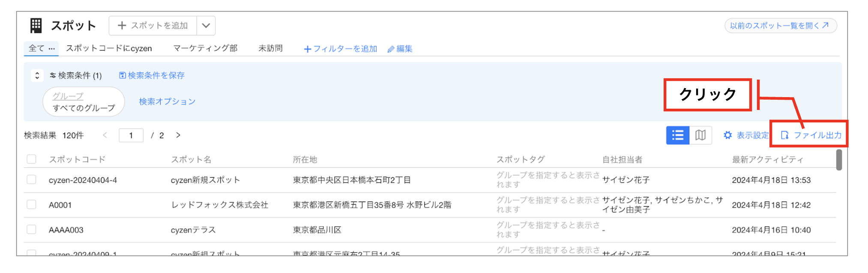The height and width of the screenshot is (273, 868).
Task: Open dropdown arrow next to スポットを追加
Action: 206,26
